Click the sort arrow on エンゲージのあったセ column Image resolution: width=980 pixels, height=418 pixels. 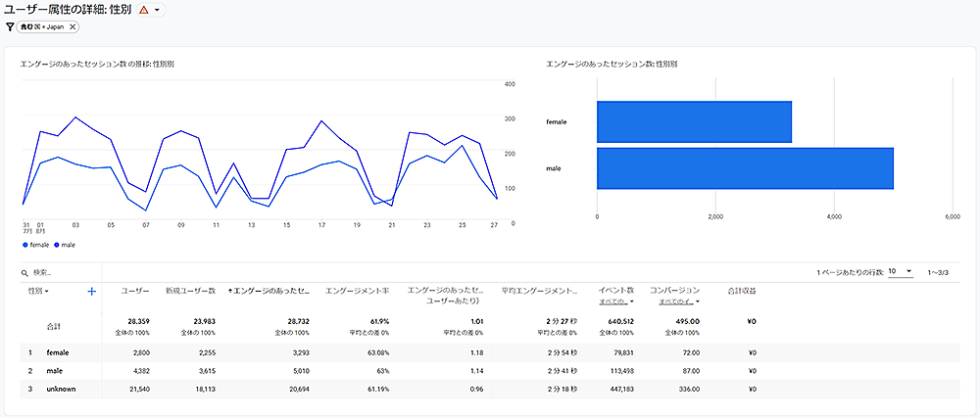[x=230, y=291]
